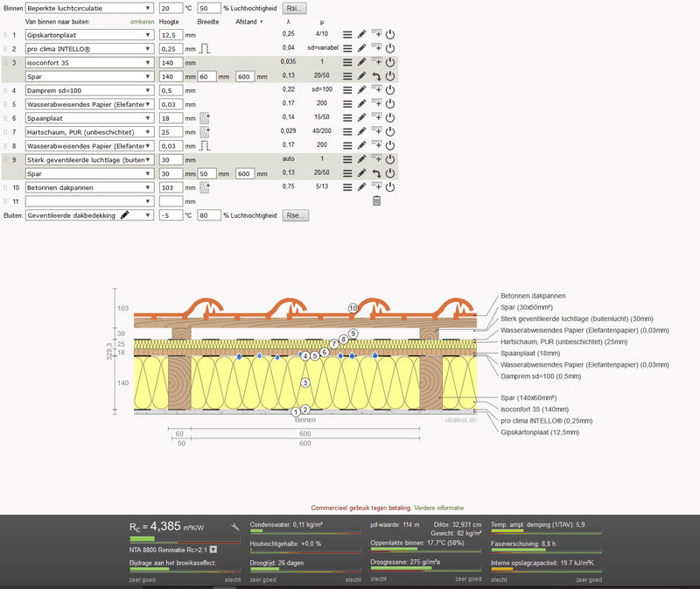
Task: Open menu icon for Spaanplaat row
Action: [347, 117]
